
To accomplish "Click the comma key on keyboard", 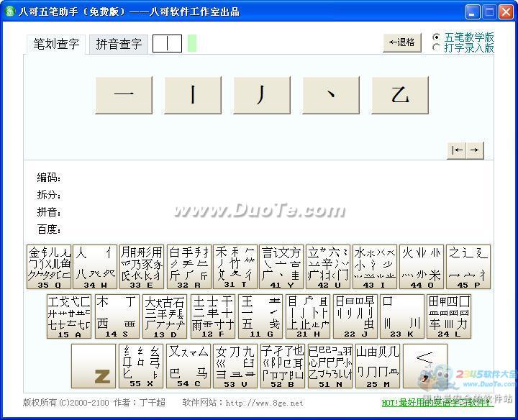I will click(425, 366).
